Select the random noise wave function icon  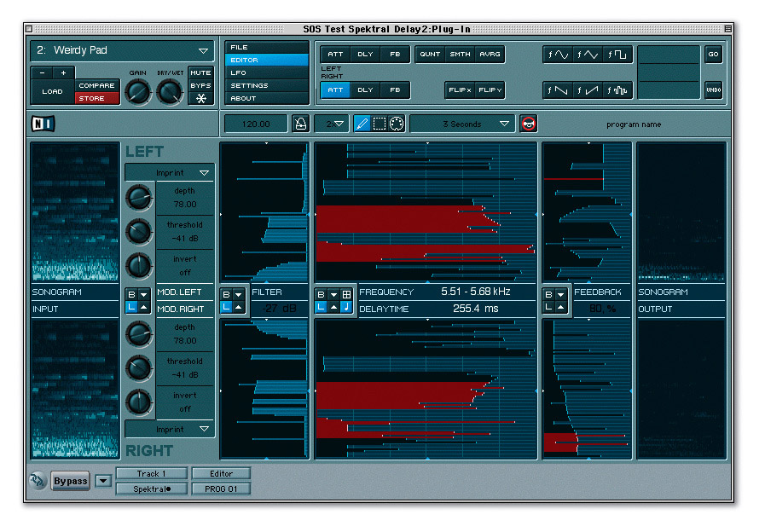pos(617,89)
